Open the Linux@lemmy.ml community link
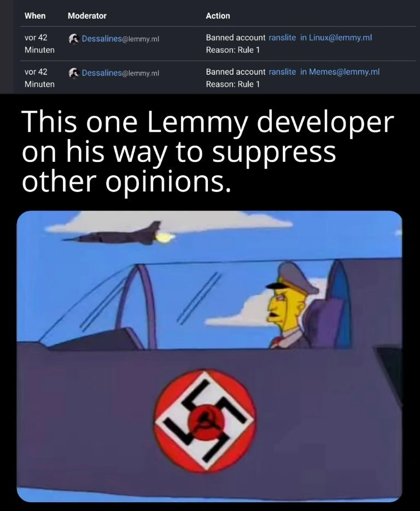Screen dimensions: 420x511 tap(336, 38)
